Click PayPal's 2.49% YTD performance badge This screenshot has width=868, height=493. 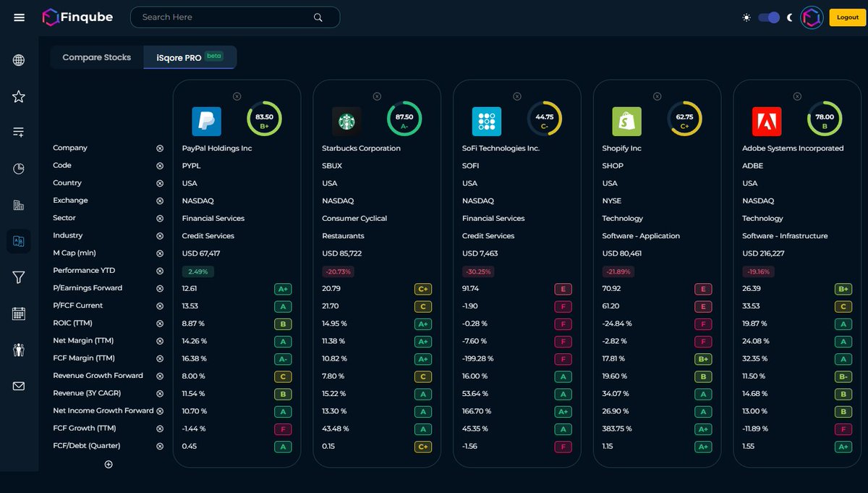point(197,271)
